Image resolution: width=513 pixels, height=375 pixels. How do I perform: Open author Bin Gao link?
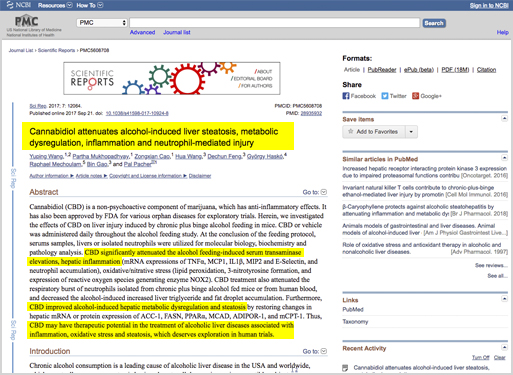coord(97,164)
